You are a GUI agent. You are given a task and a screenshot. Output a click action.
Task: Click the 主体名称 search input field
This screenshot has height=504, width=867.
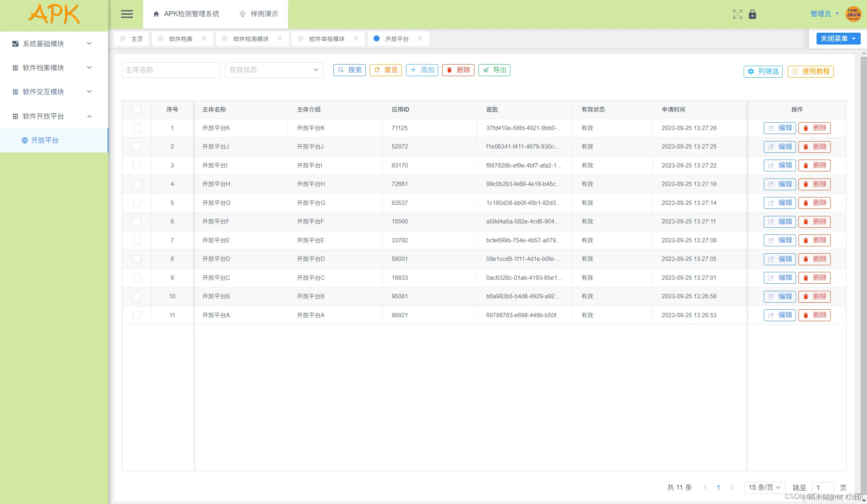(x=171, y=70)
